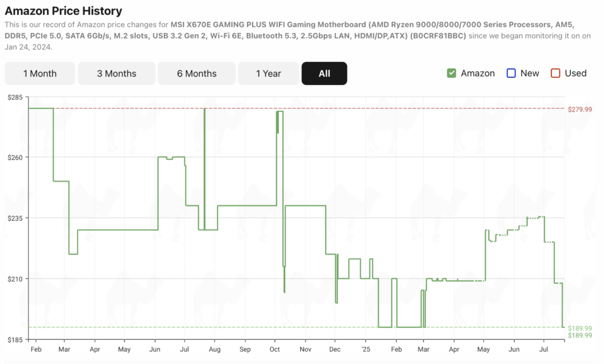Click the $260 y-axis label
This screenshot has height=364, width=604.
(x=15, y=158)
